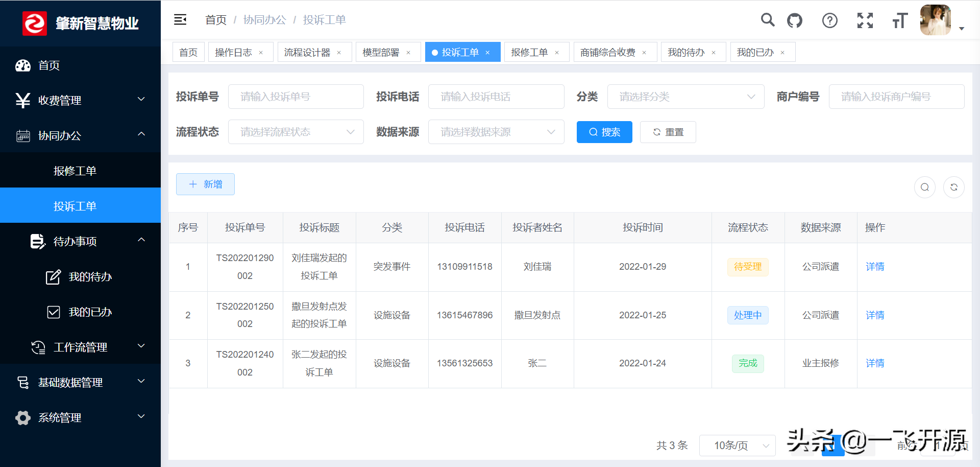Close the 我的已办 tab
This screenshot has width=980, height=467.
[782, 53]
